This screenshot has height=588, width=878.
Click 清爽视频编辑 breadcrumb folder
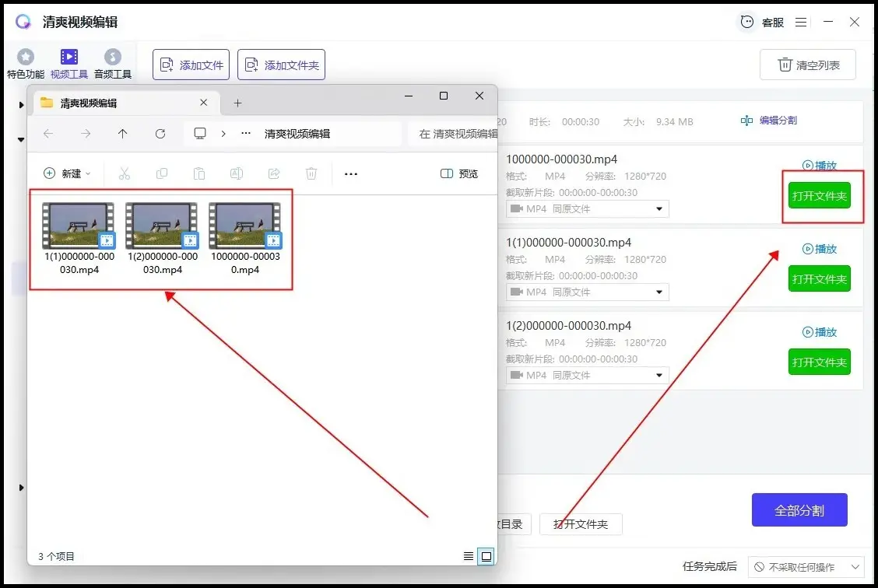coord(297,134)
